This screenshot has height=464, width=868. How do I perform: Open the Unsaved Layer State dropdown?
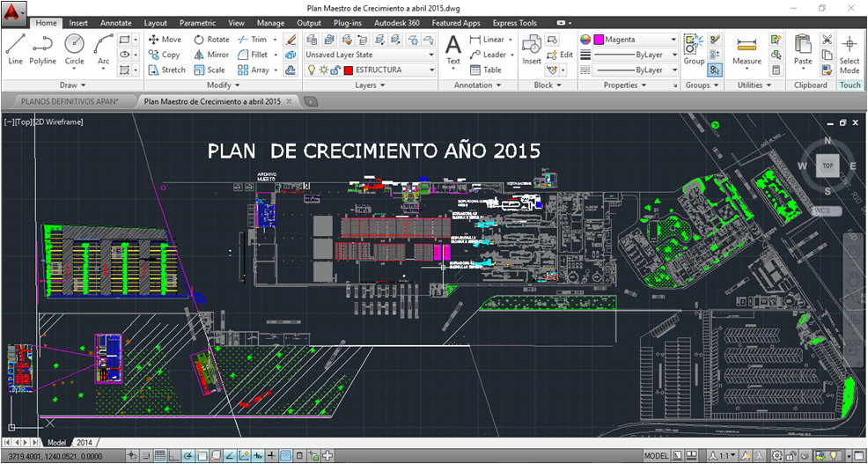tap(370, 55)
